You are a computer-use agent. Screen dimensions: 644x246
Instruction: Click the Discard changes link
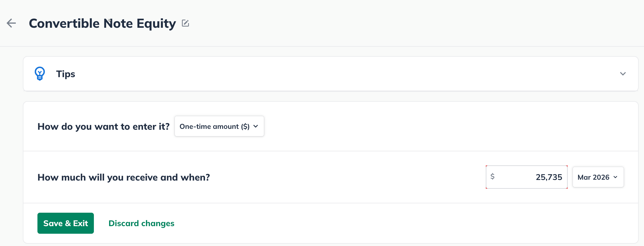click(x=141, y=223)
